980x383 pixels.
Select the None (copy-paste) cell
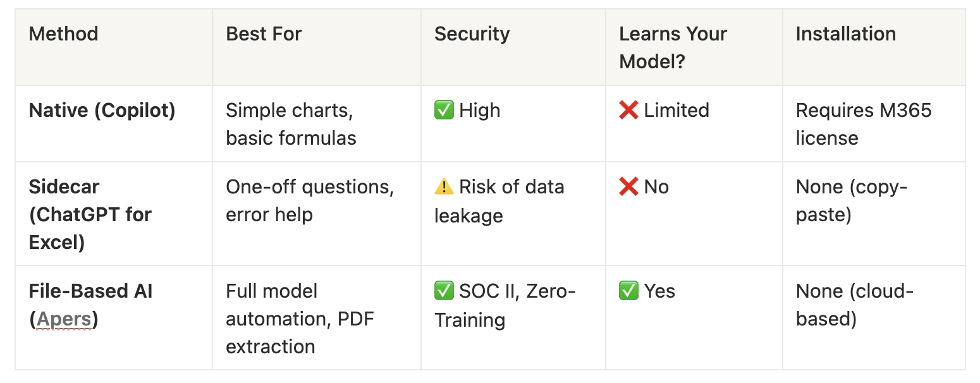tap(851, 200)
